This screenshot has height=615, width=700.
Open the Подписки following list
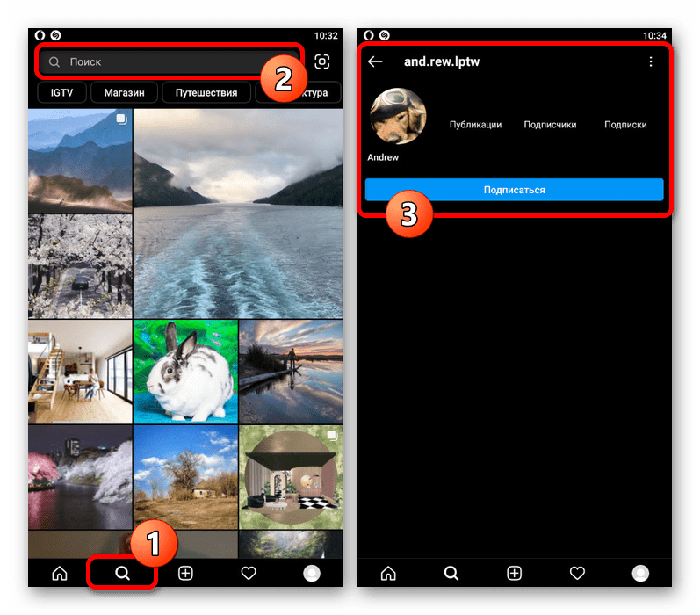tap(625, 125)
